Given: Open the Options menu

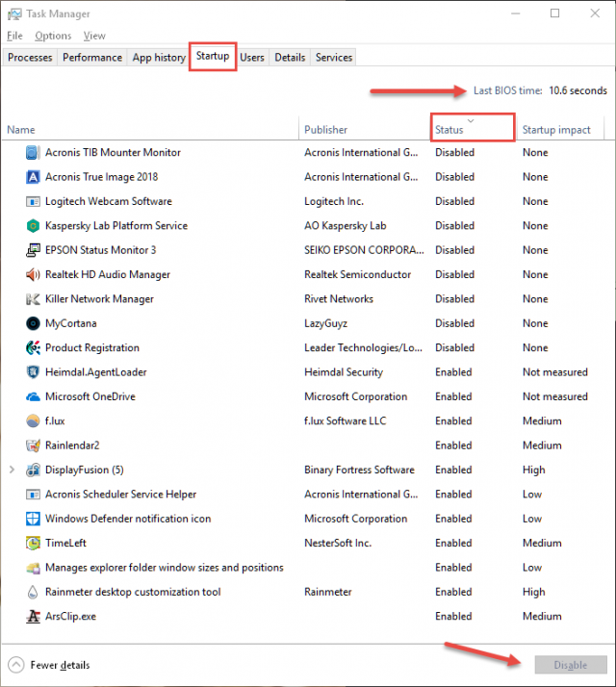Looking at the screenshot, I should tap(53, 36).
